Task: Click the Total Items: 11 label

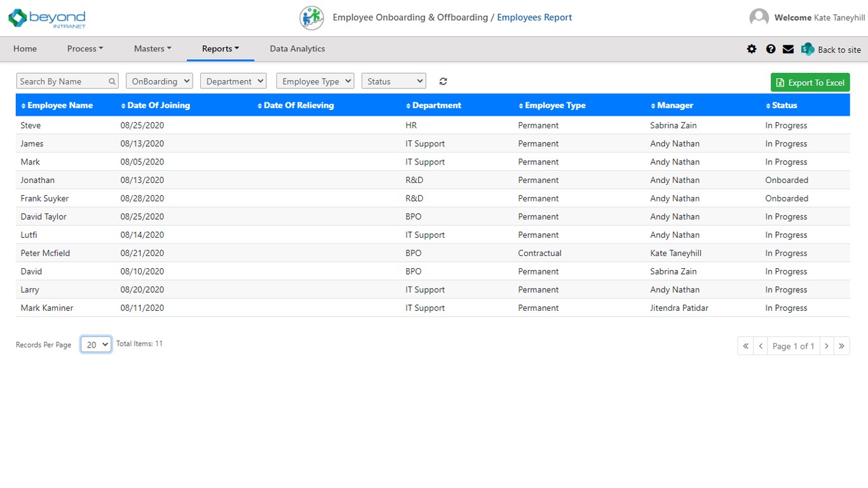Action: [x=139, y=344]
